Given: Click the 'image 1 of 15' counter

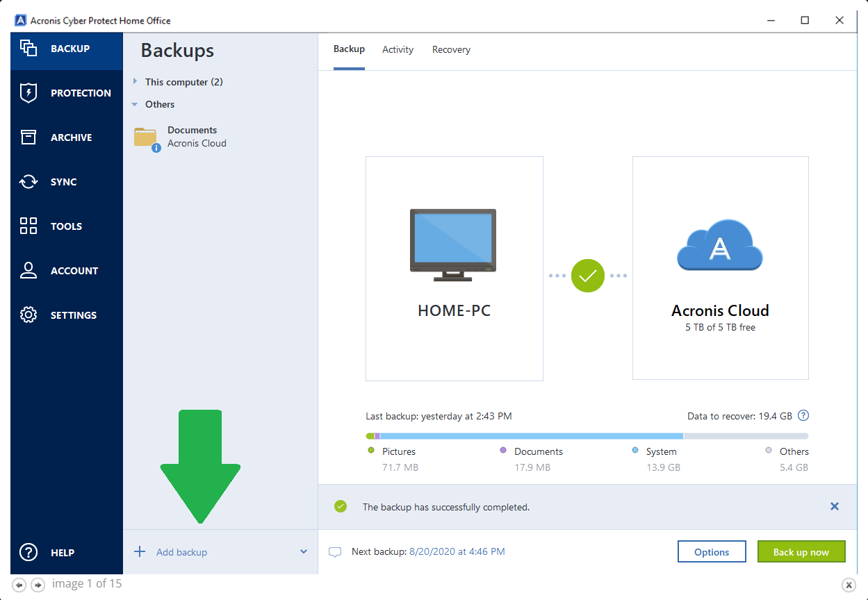Looking at the screenshot, I should [x=87, y=583].
